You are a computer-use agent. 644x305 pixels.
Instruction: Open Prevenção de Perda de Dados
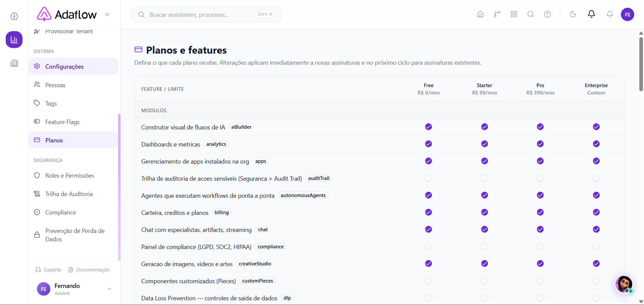(73, 235)
